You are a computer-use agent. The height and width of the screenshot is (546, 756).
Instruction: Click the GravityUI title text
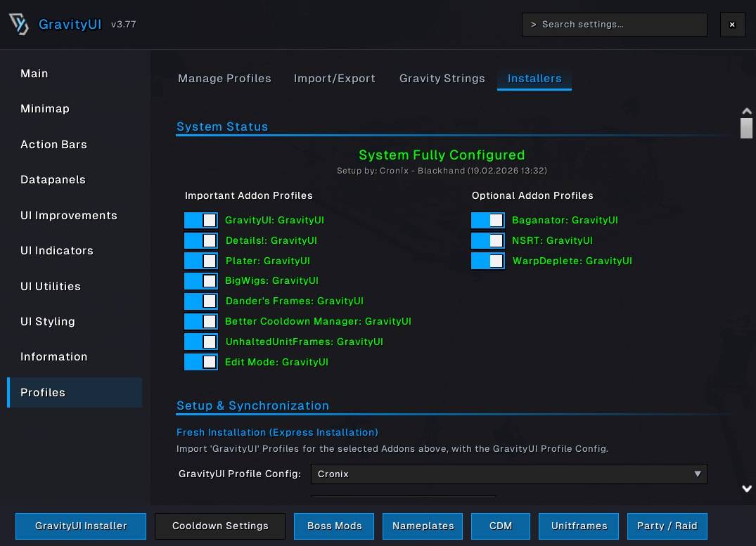(70, 24)
